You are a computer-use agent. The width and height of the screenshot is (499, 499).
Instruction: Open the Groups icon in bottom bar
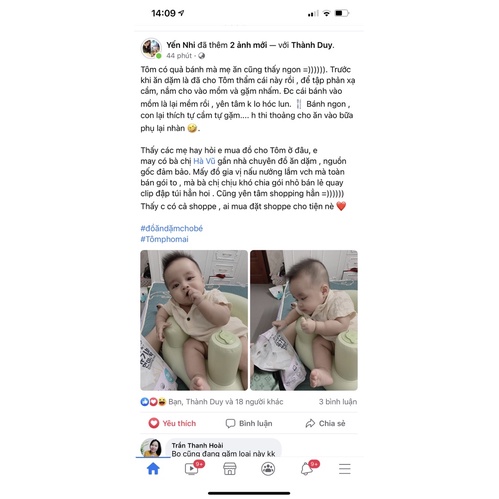coord(268,469)
